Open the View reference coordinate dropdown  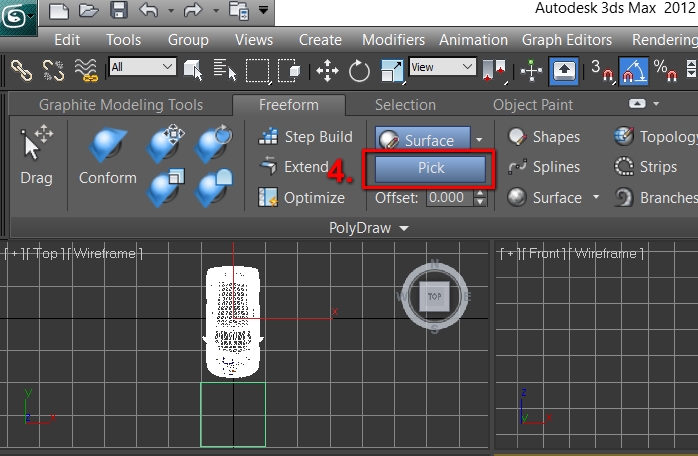(442, 67)
